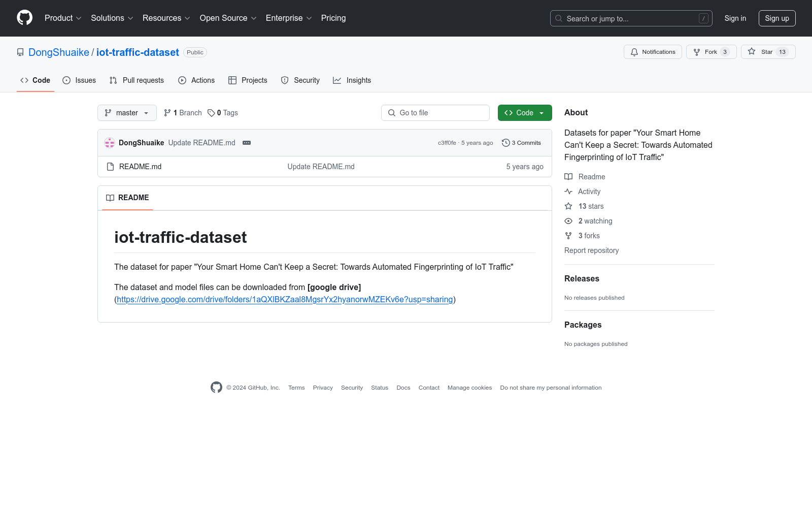Expand the Resources menu

[x=166, y=18]
